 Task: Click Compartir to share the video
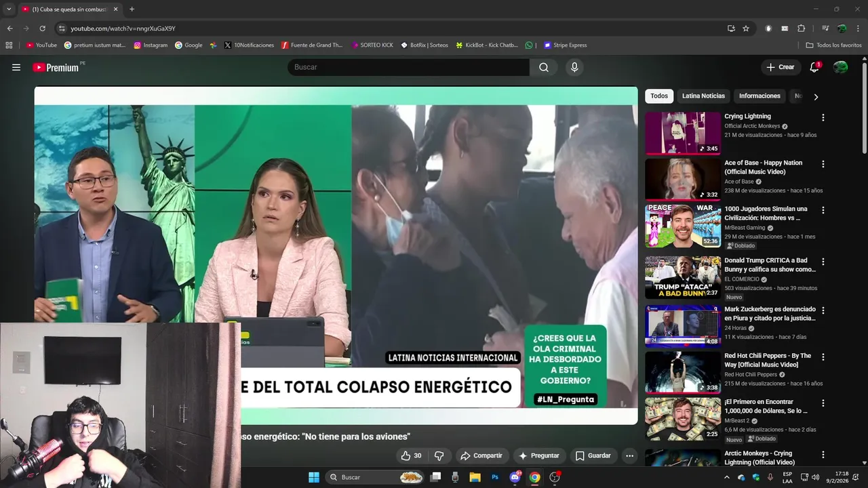(x=481, y=455)
